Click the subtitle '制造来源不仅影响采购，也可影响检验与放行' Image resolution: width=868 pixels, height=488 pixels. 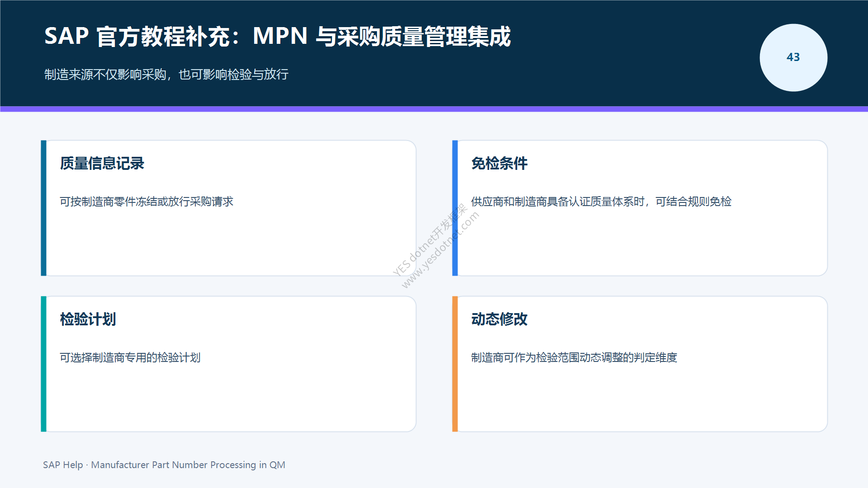point(166,75)
